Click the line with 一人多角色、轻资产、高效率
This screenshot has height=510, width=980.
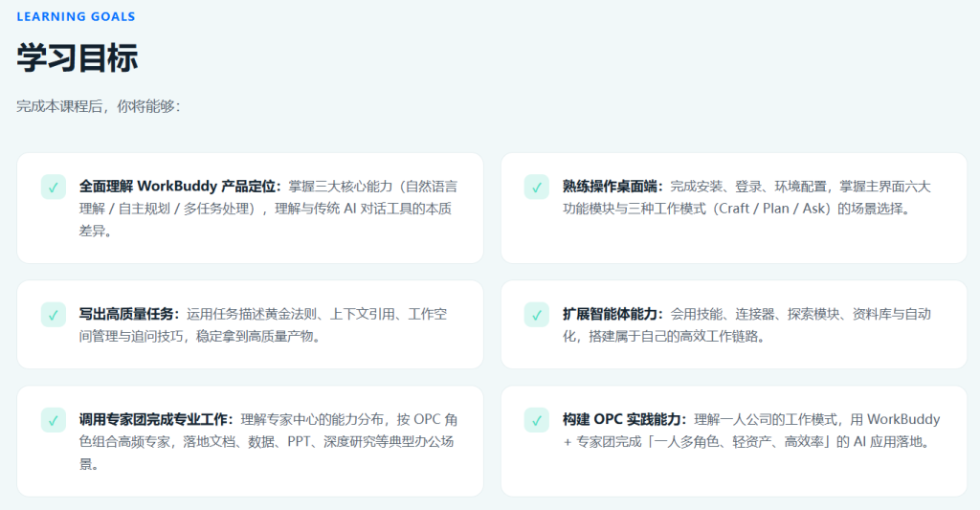[x=748, y=442]
